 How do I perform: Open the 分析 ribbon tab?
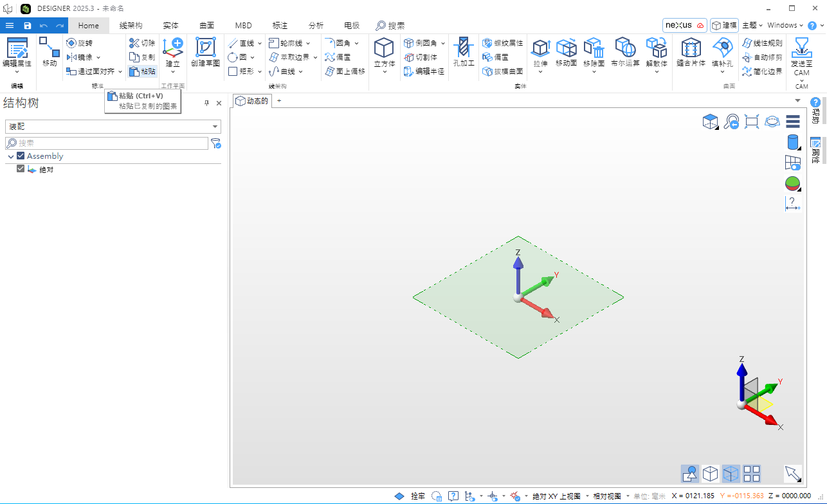[x=316, y=26]
